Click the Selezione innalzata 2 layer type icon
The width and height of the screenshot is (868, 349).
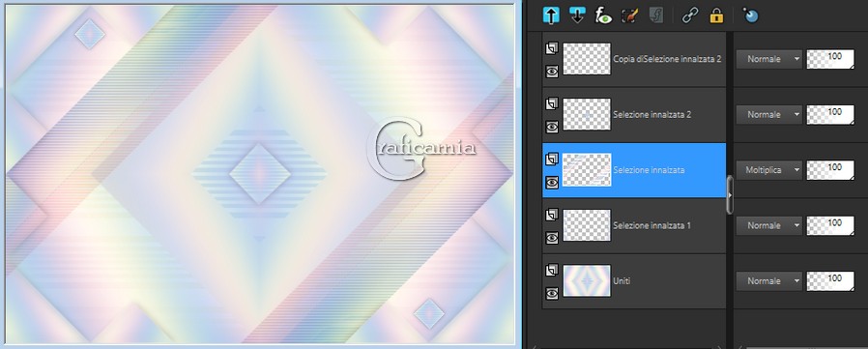[x=551, y=103]
